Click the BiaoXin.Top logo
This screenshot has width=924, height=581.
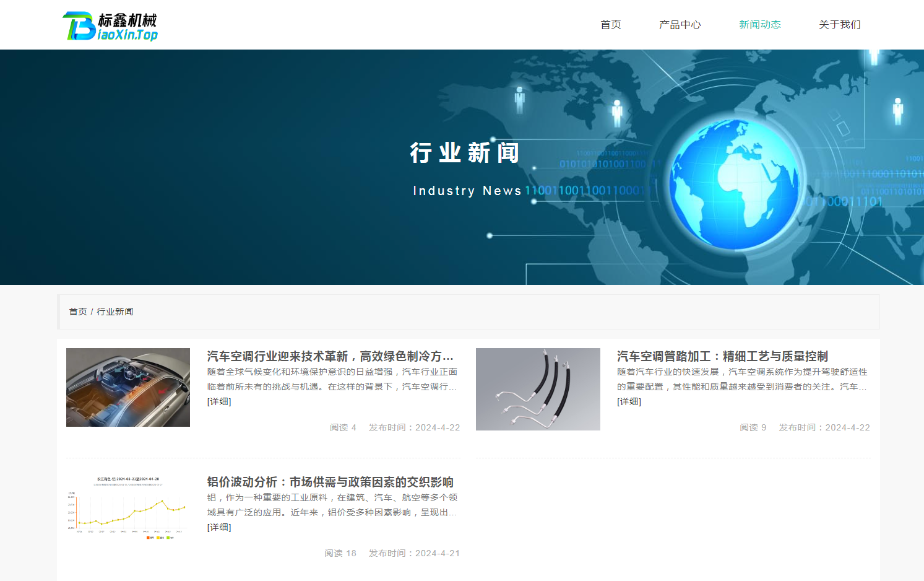(x=110, y=26)
